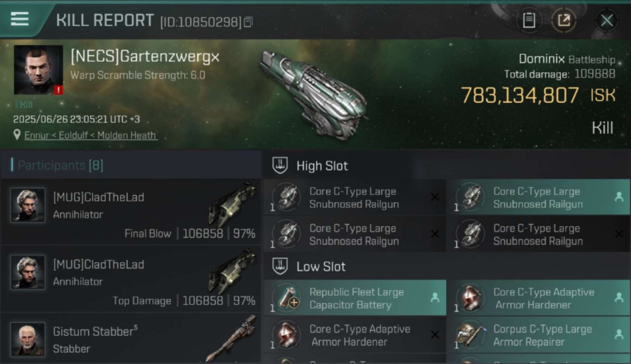Select highlighted Core C-Type Adaptive Armor Hardener
Viewport: 631px width, 364px height.
tap(538, 298)
